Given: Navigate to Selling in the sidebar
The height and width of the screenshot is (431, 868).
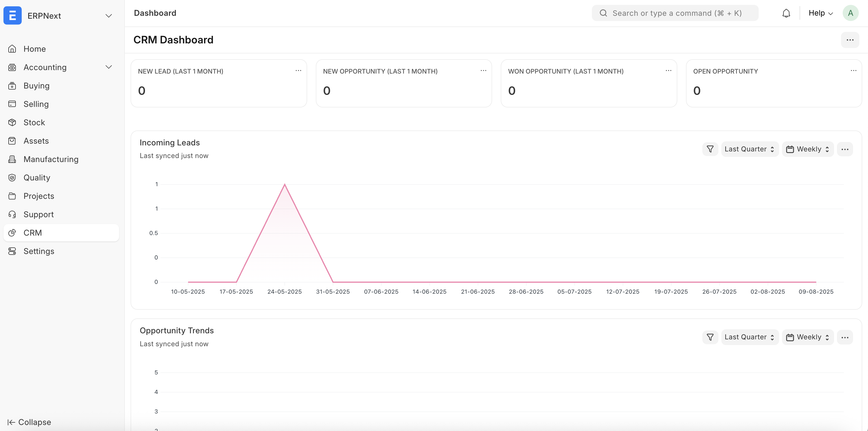Looking at the screenshot, I should 36,104.
